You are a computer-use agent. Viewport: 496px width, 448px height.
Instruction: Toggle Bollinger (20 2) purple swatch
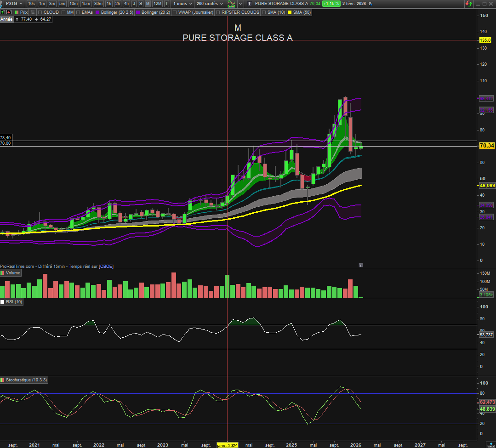pyautogui.click(x=137, y=12)
